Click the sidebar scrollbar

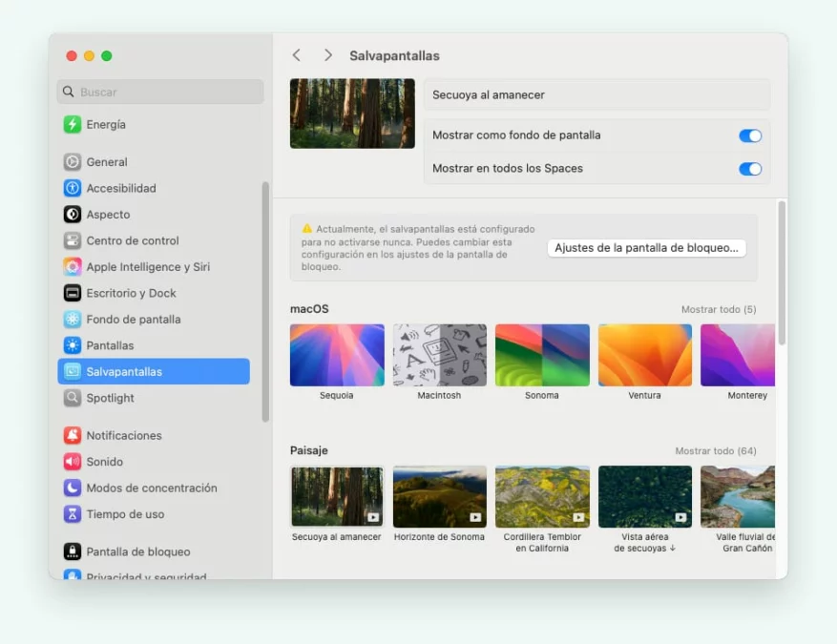(x=265, y=301)
